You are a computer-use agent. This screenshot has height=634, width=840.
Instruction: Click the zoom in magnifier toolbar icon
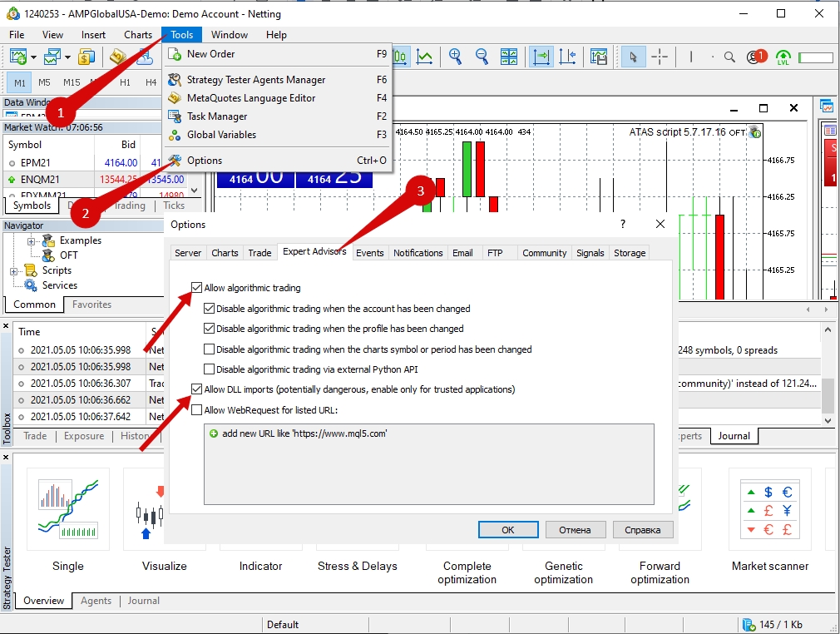455,57
